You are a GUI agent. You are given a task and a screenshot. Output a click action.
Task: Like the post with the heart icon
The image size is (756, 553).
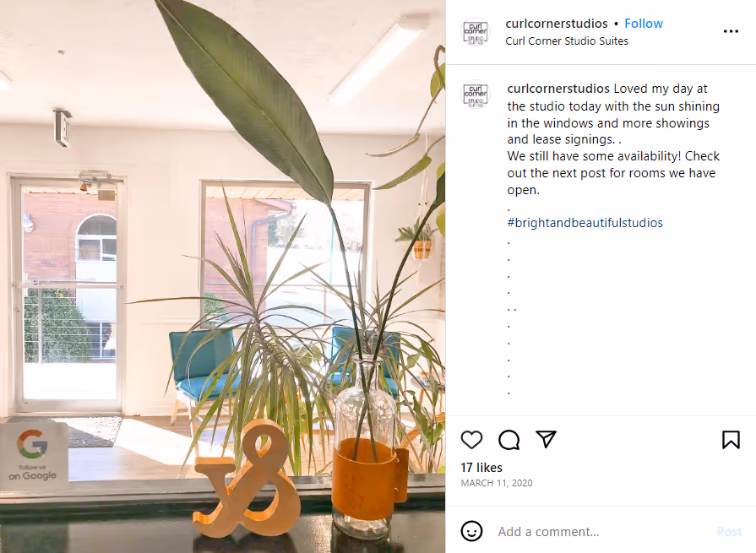[471, 440]
